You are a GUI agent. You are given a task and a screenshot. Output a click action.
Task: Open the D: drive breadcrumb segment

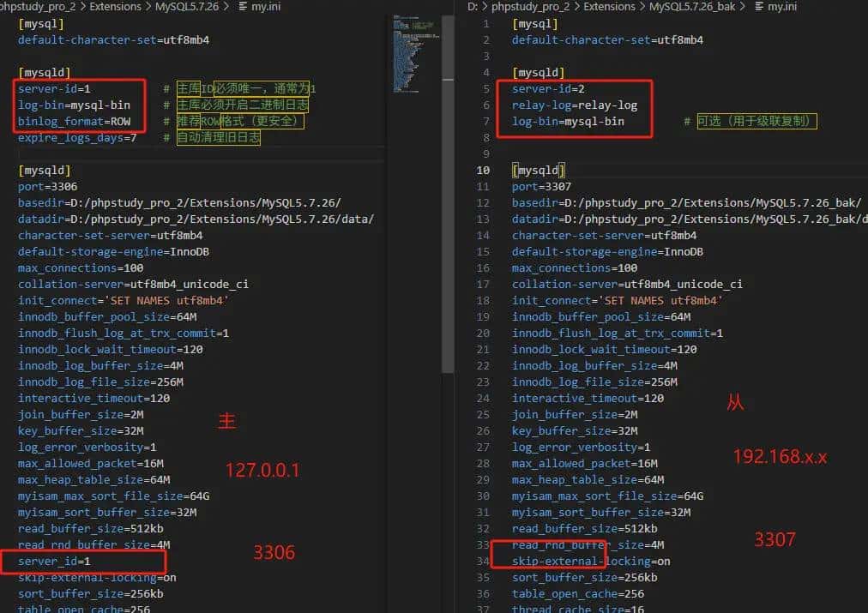[x=473, y=7]
